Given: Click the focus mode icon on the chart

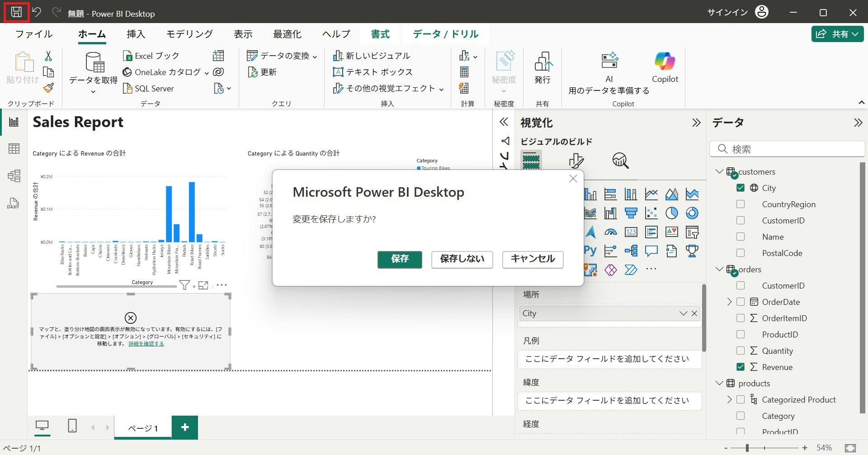Looking at the screenshot, I should [x=203, y=285].
